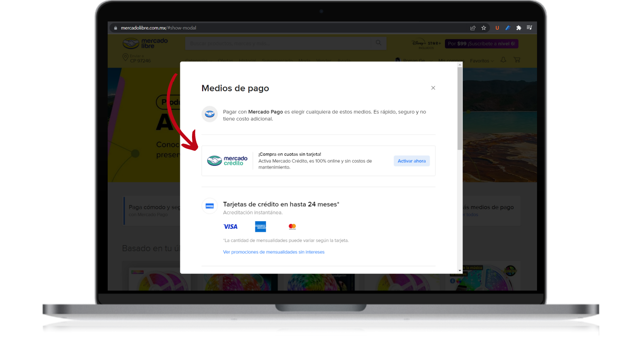Open the shopping cart icon
The height and width of the screenshot is (343, 644).
point(517,60)
